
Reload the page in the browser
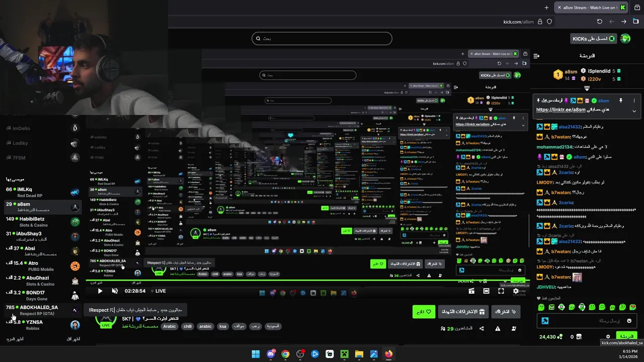[x=599, y=22]
